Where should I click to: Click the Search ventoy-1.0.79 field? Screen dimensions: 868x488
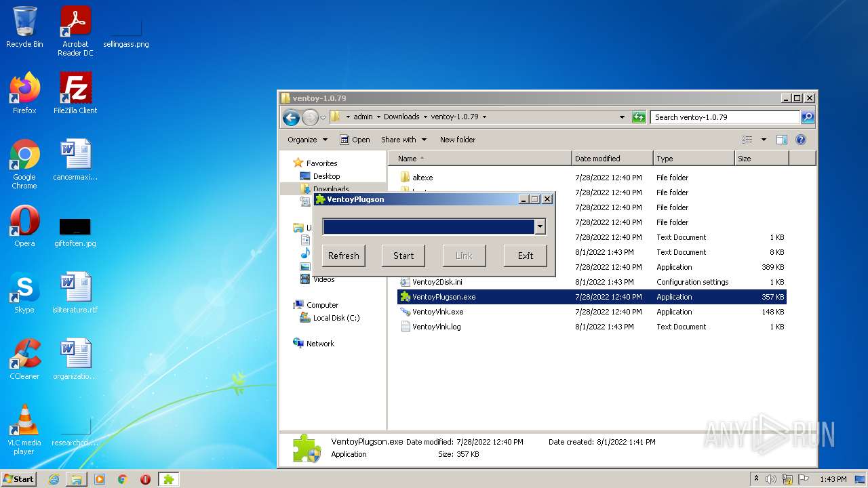[x=725, y=117]
